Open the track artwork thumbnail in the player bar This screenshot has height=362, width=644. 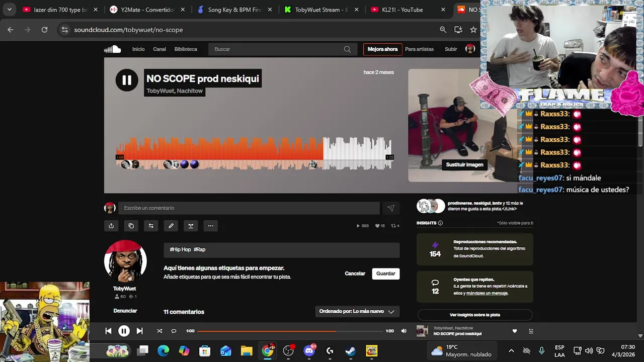(x=423, y=331)
